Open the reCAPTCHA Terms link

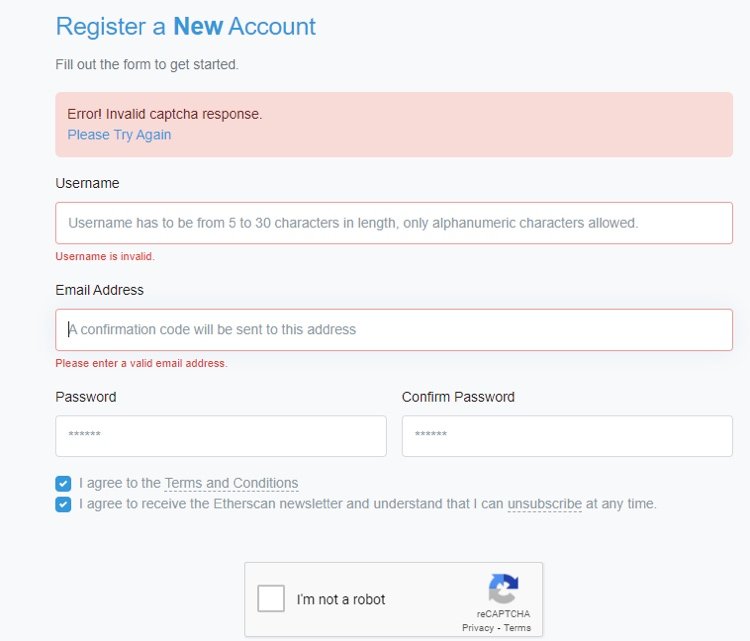coord(517,628)
